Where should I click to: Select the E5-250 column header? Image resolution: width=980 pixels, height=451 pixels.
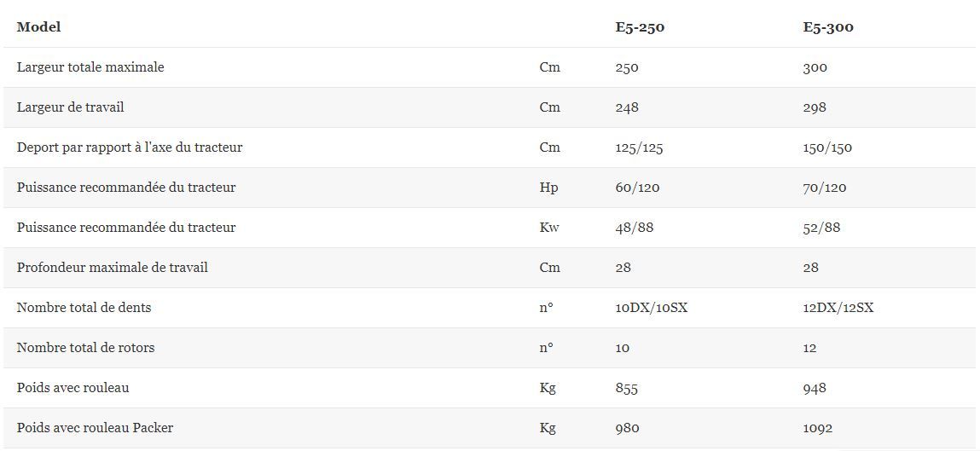[x=640, y=27]
